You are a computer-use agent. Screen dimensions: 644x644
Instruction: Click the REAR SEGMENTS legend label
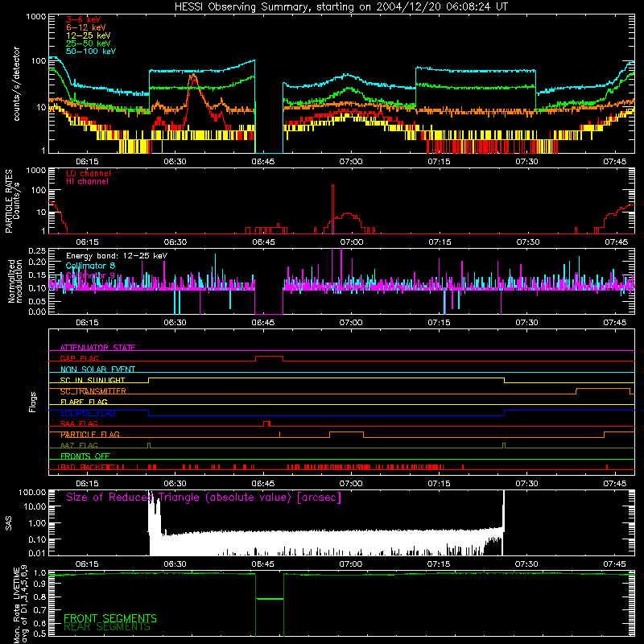107,627
